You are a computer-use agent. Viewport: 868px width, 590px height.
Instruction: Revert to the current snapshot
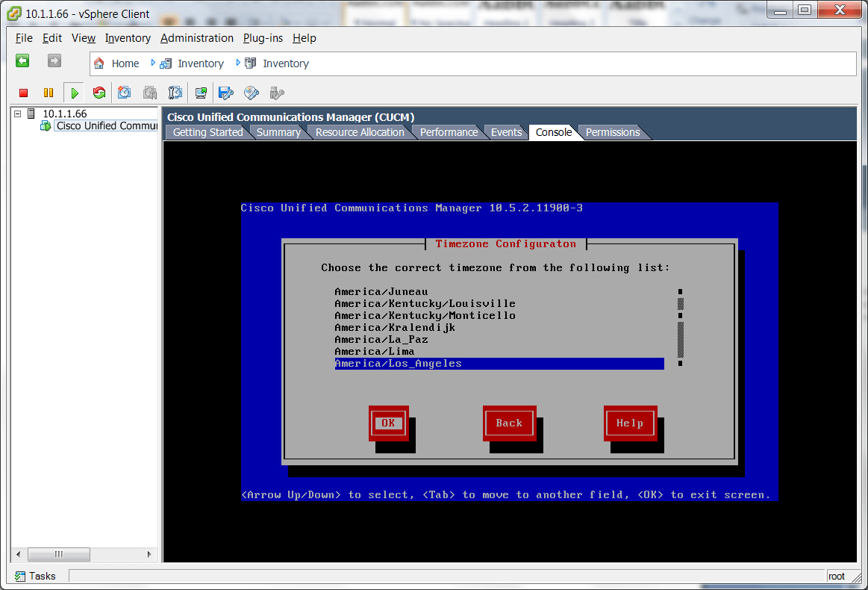click(x=150, y=93)
